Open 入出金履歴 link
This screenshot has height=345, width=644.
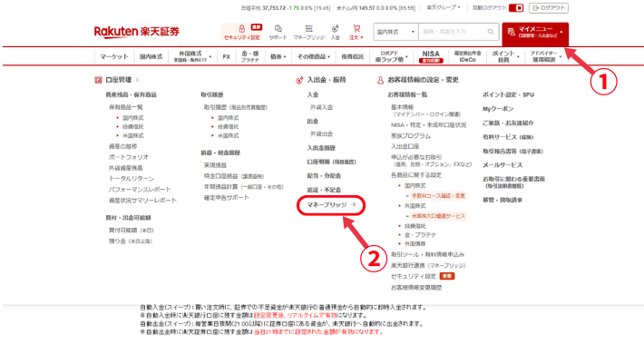(321, 148)
